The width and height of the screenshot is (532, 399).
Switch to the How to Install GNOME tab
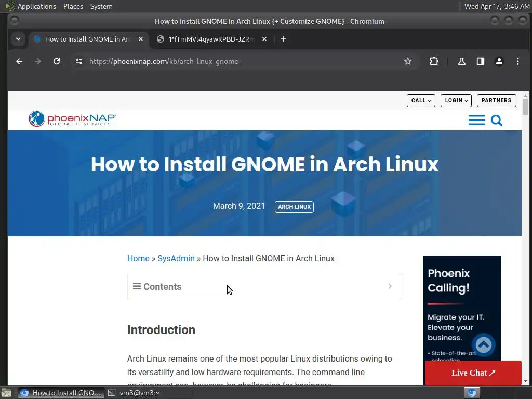(x=88, y=39)
